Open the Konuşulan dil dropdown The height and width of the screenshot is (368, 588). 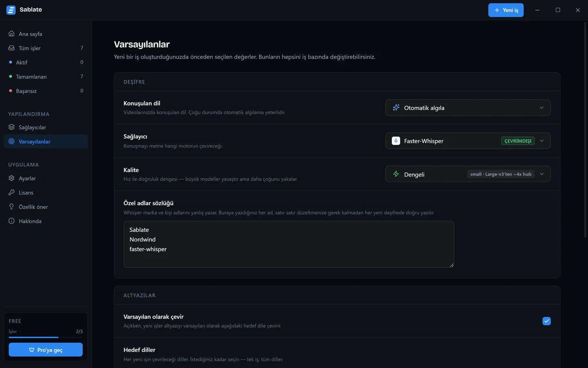pyautogui.click(x=468, y=108)
